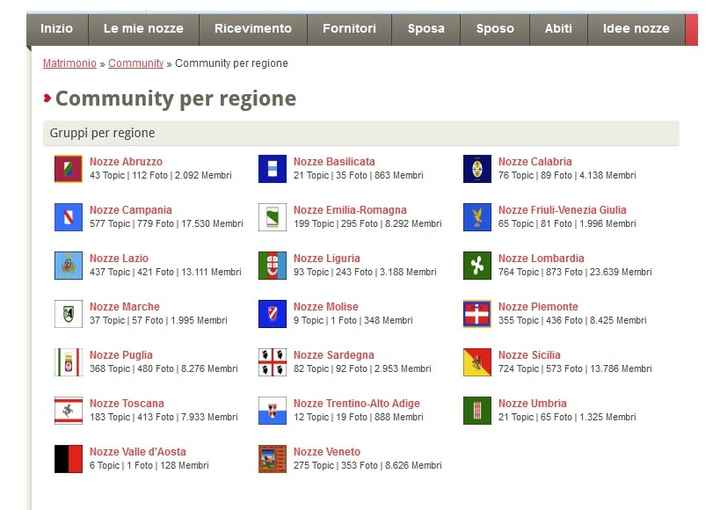Screen dimensions: 720x510
Task: Click the Umbria region flag icon
Action: coord(477,410)
